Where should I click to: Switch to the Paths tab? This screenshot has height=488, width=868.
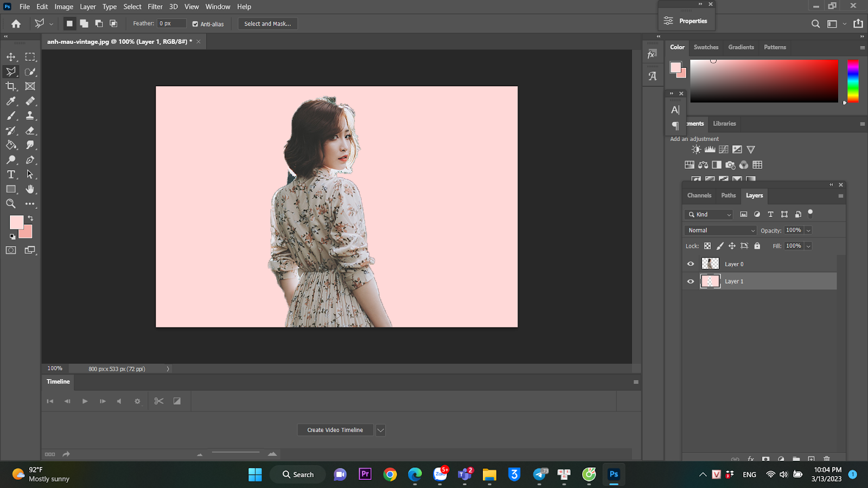click(729, 196)
